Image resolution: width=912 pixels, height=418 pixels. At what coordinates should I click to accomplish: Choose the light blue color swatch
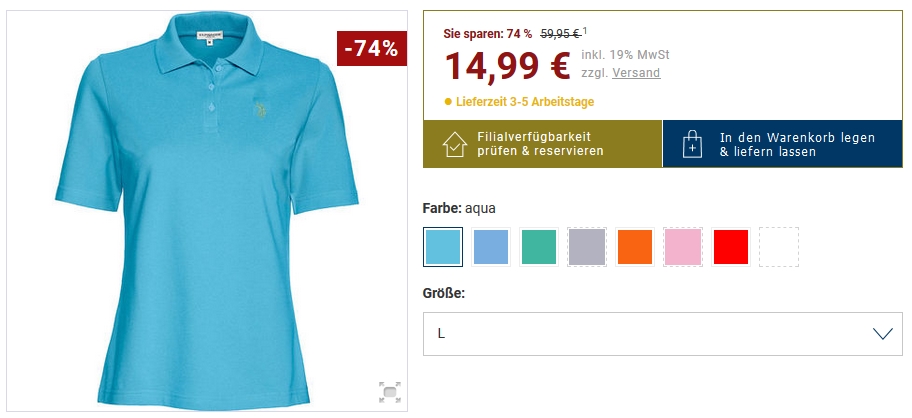(491, 247)
